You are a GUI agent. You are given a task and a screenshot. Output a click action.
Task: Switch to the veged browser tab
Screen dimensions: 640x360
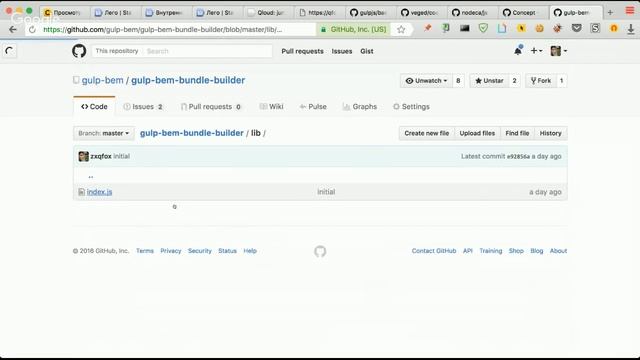pyautogui.click(x=419, y=13)
